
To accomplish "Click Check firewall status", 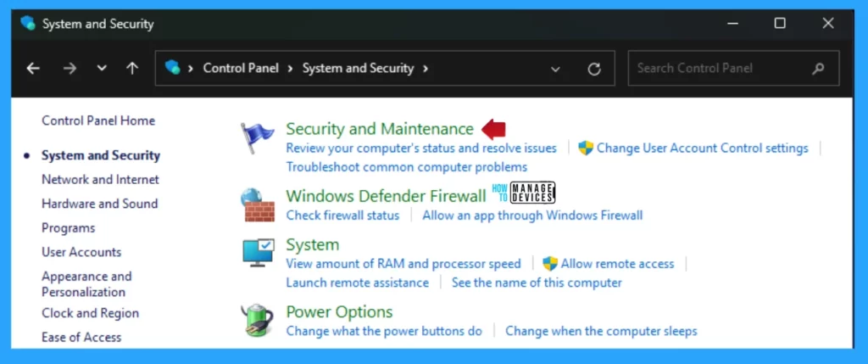I will 342,216.
